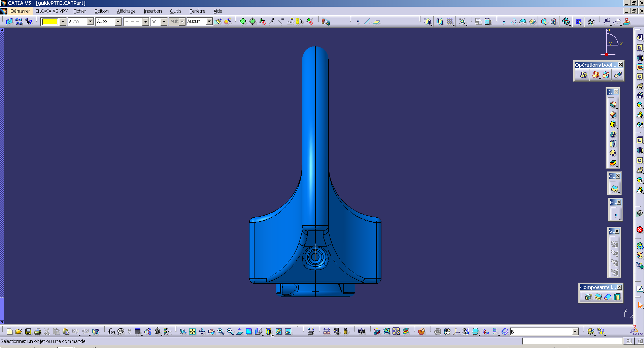The width and height of the screenshot is (644, 348).
Task: Click the Pan view arrows icon
Action: [202, 331]
